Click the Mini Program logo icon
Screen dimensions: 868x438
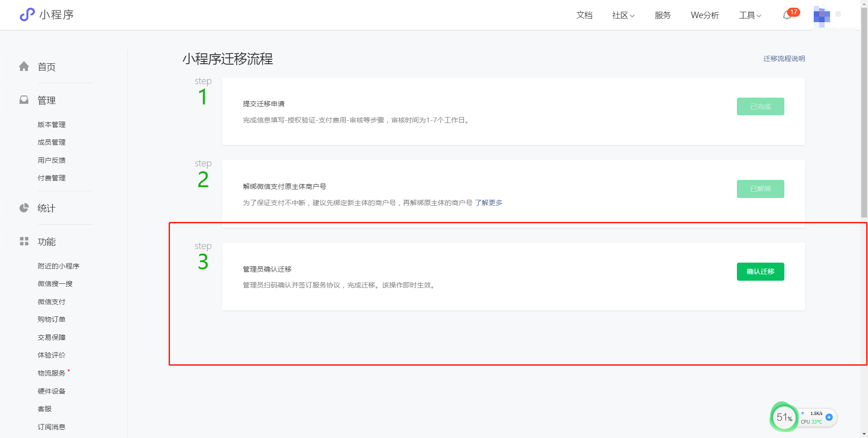pos(27,14)
